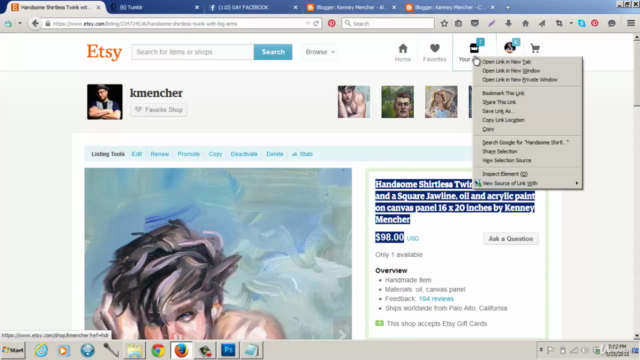Viewport: 640px width, 360px height.
Task: Open the Firefox hamburger menu
Action: pyautogui.click(x=631, y=23)
